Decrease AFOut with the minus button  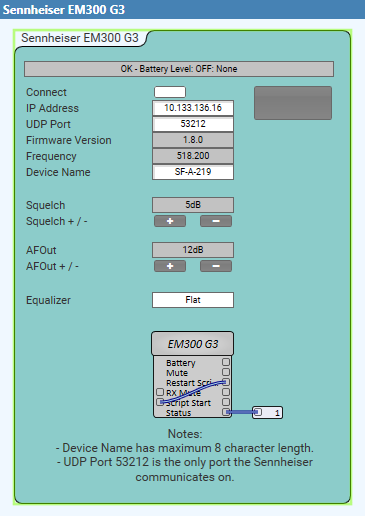216,266
